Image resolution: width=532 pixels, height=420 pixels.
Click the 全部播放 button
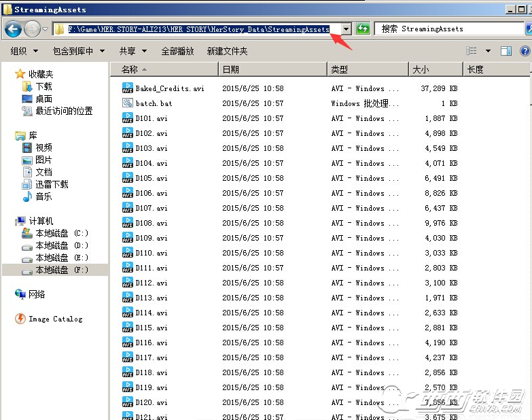coord(177,51)
